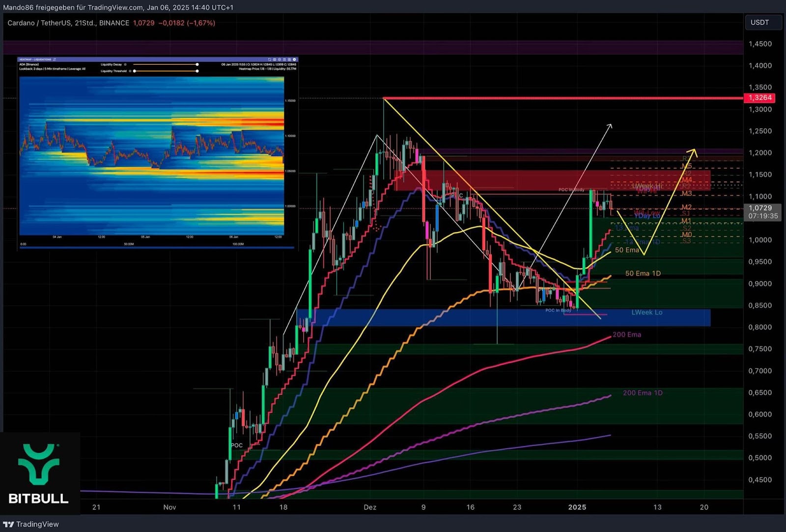The width and height of the screenshot is (786, 532).
Task: Click the right handle of the Liquidity Threshold slider
Action: pos(197,71)
